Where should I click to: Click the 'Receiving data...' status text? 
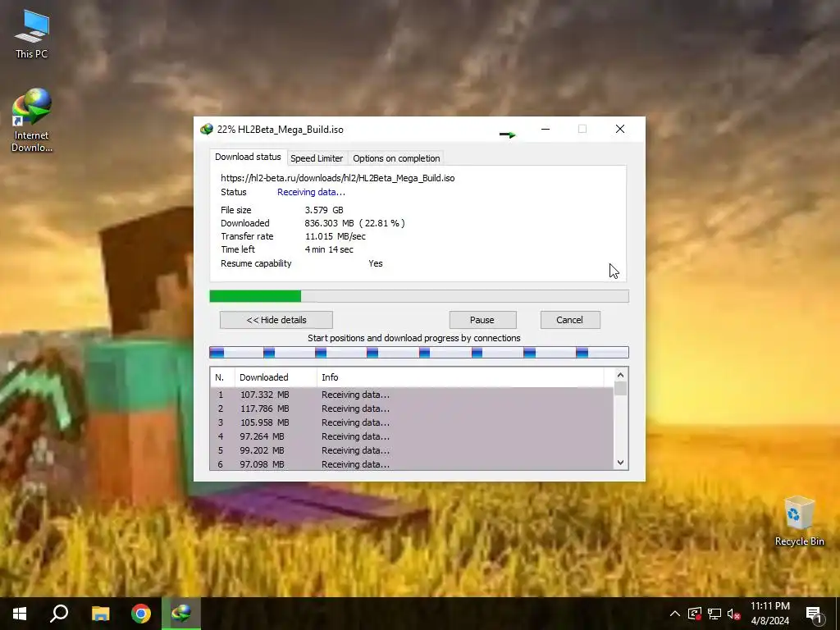(x=311, y=192)
